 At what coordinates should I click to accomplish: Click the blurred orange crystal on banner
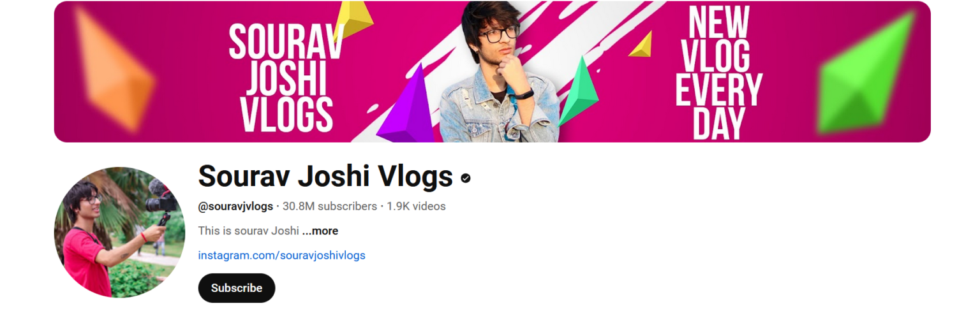click(x=114, y=68)
